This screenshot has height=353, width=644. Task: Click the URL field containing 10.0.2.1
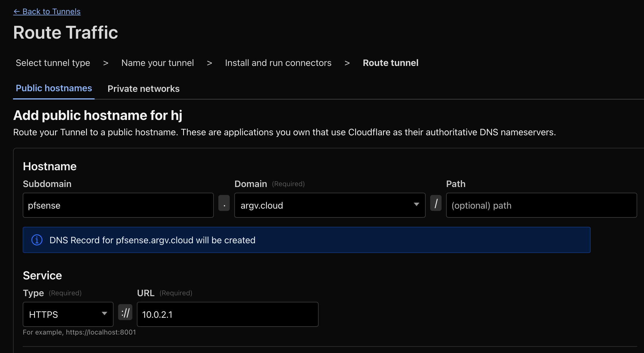227,314
